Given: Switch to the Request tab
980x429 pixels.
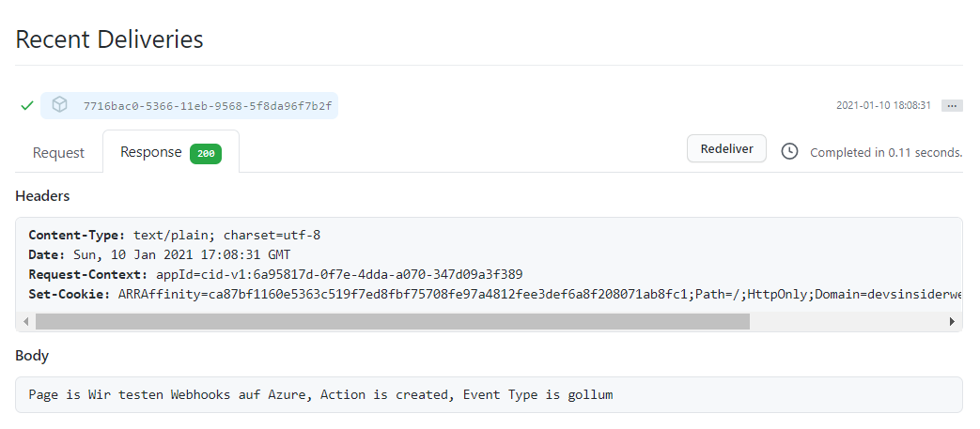Looking at the screenshot, I should [58, 153].
